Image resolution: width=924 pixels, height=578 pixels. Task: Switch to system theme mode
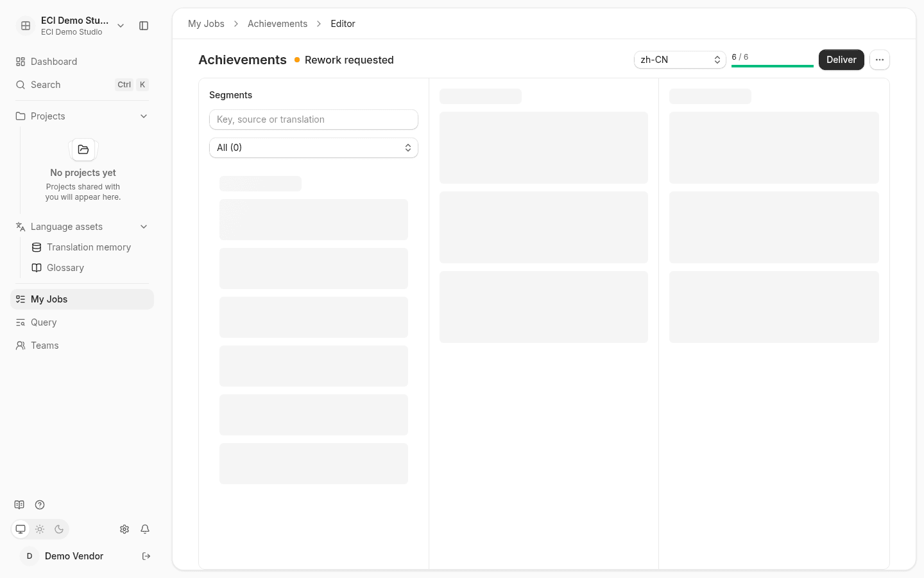[21, 529]
